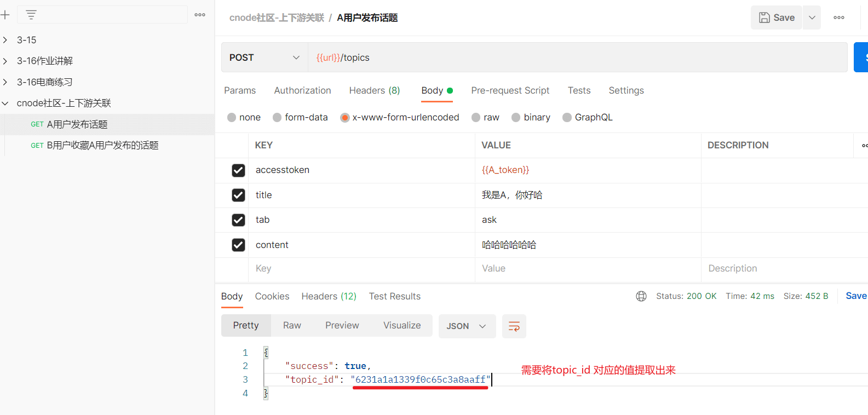Click the value ask in tab row

pos(489,220)
